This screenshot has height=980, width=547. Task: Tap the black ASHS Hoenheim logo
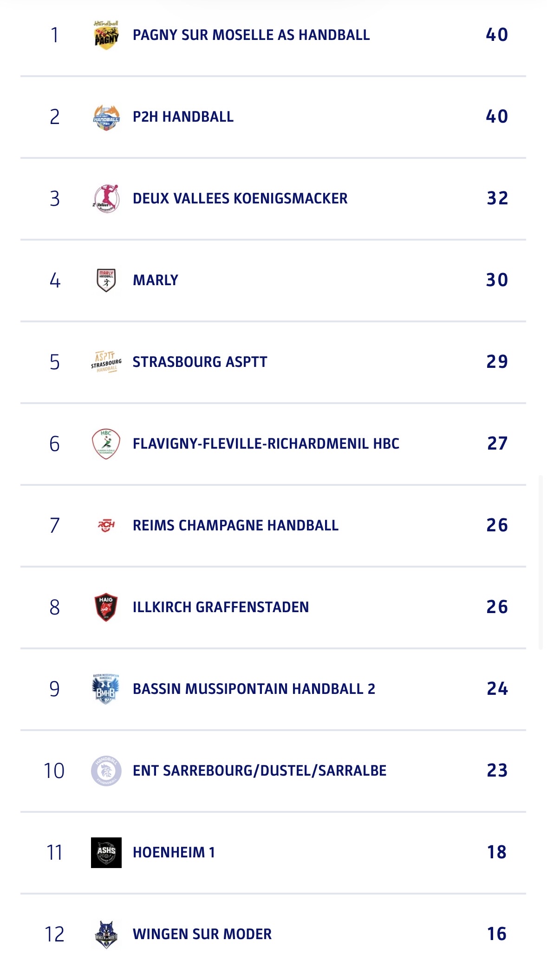click(x=106, y=853)
